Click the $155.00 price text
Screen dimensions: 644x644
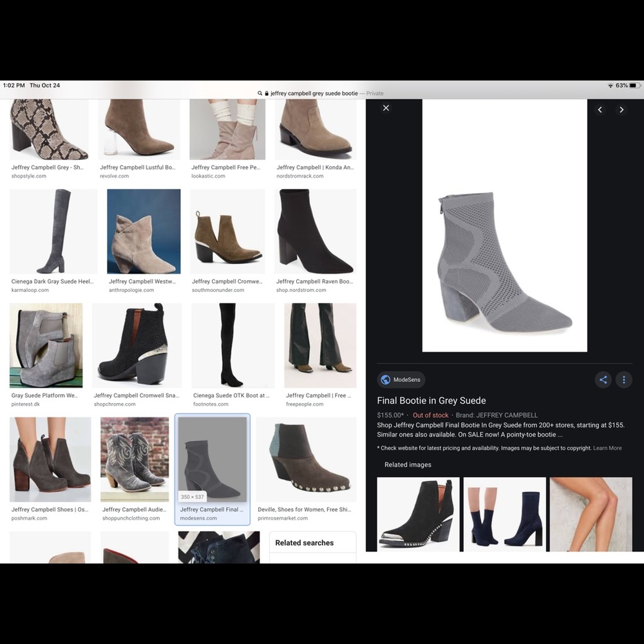click(390, 415)
